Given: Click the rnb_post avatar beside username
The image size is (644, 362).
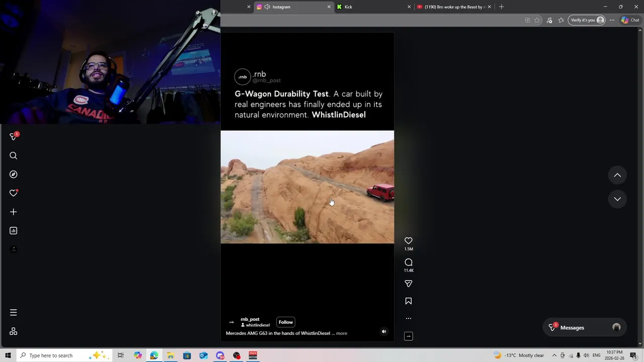Looking at the screenshot, I should point(231,322).
